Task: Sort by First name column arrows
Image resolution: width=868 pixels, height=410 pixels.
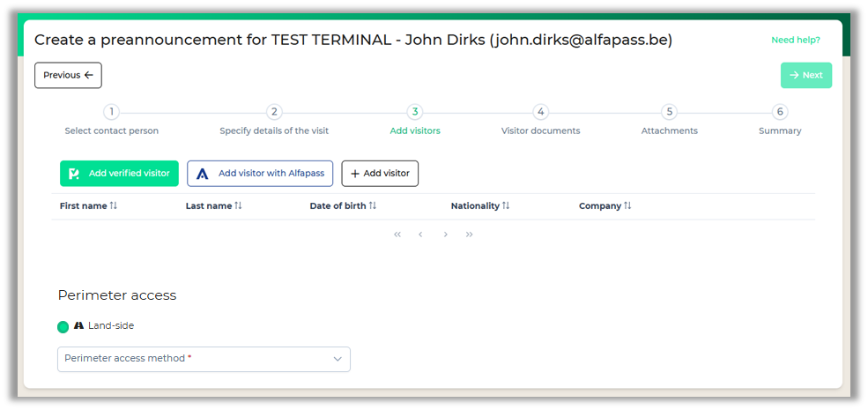Action: 114,206
